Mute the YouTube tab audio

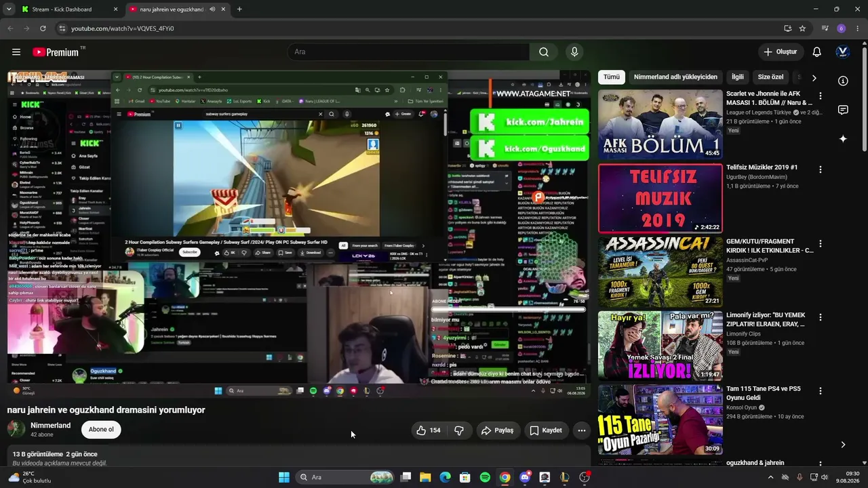(x=212, y=9)
